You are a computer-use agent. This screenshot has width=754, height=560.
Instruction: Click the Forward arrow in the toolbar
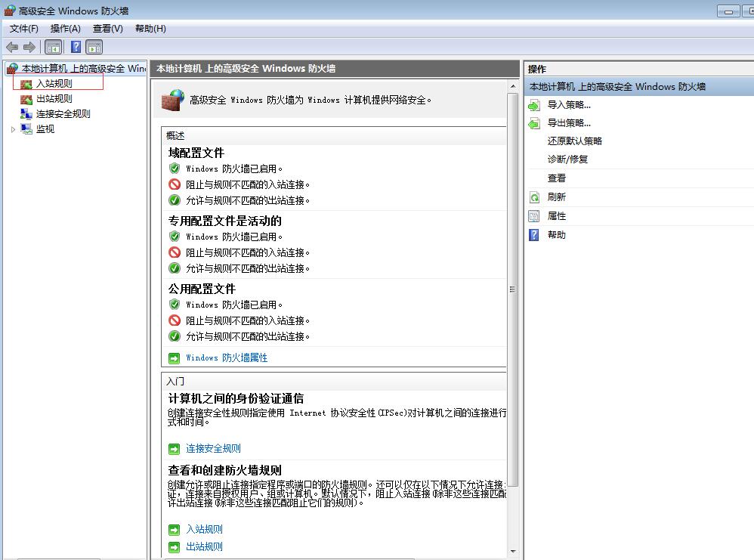(29, 47)
